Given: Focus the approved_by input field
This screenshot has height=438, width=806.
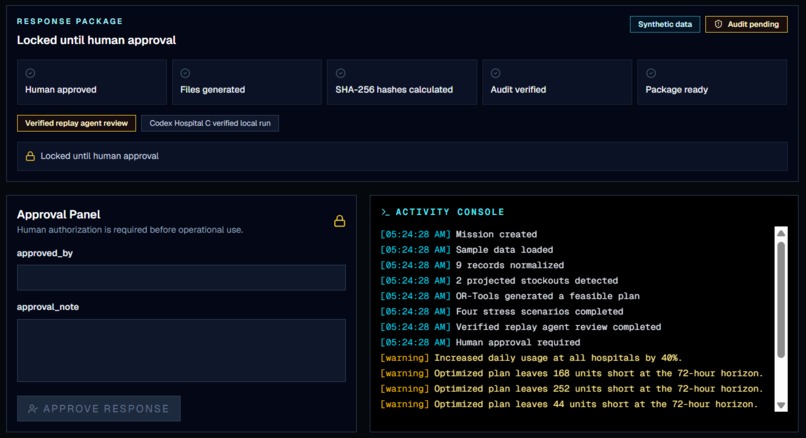Looking at the screenshot, I should [x=181, y=278].
